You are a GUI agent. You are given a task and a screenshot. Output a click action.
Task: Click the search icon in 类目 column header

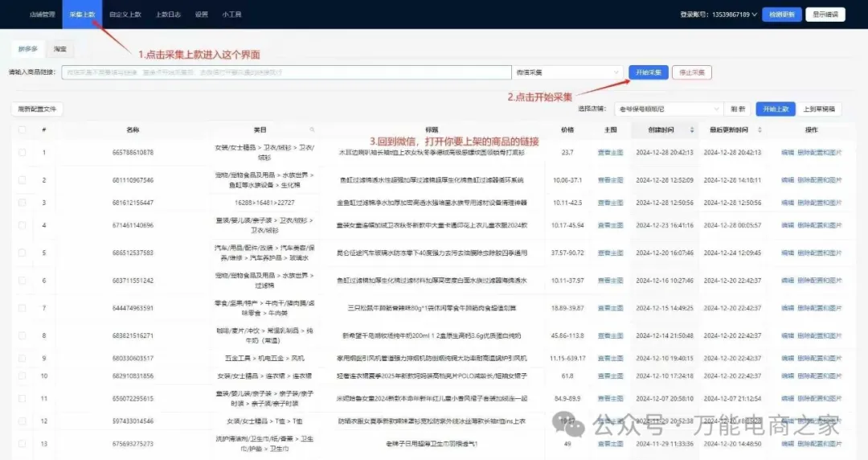pyautogui.click(x=313, y=130)
